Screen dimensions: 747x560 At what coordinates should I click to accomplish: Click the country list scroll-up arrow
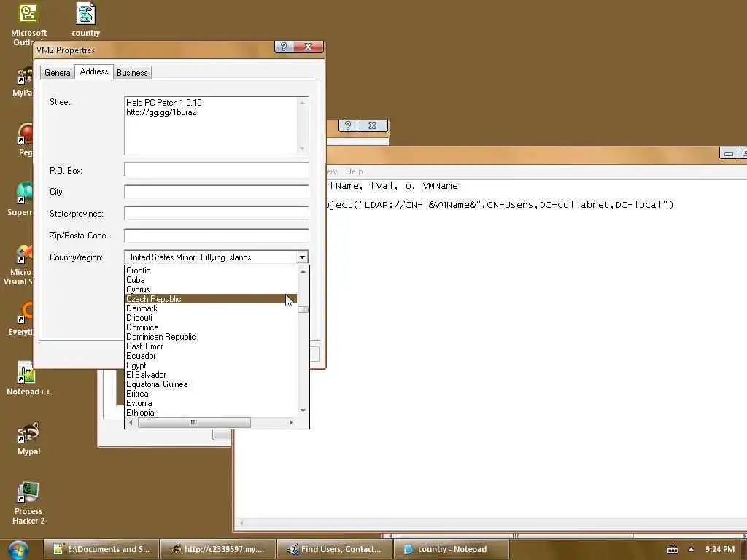[x=303, y=271]
